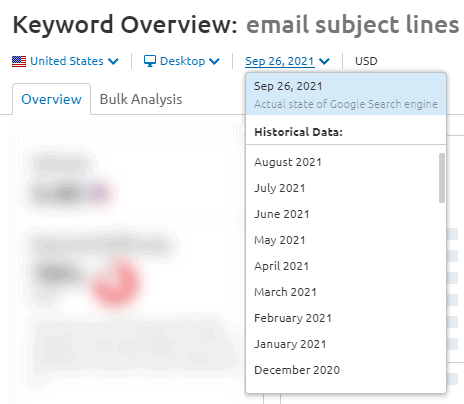Choose July 2021 historical data
The width and height of the screenshot is (464, 404).
pos(342,188)
